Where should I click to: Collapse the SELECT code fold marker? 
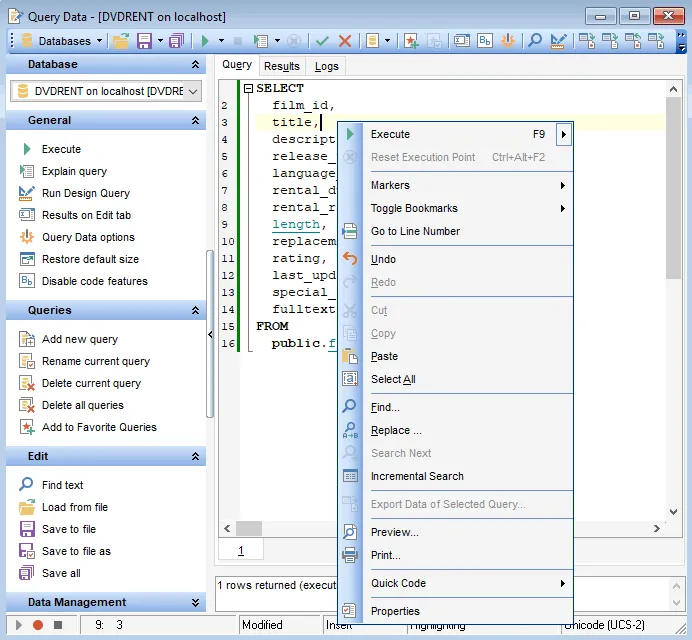click(x=248, y=88)
